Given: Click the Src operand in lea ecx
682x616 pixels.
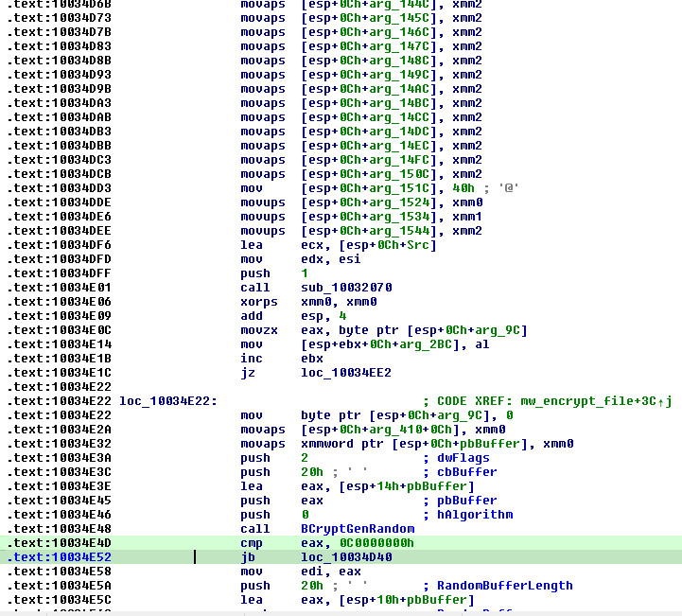Looking at the screenshot, I should 418,245.
